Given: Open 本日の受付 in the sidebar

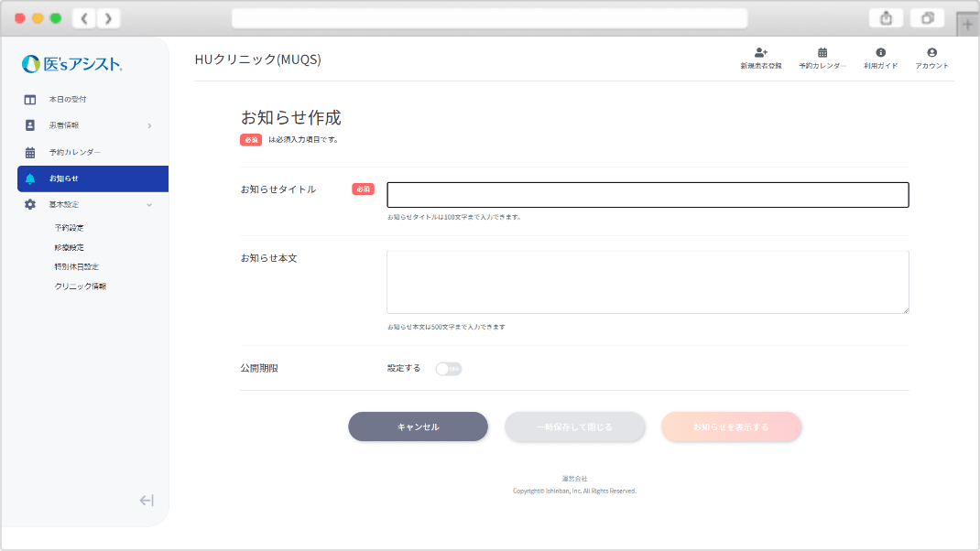Looking at the screenshot, I should [x=68, y=99].
